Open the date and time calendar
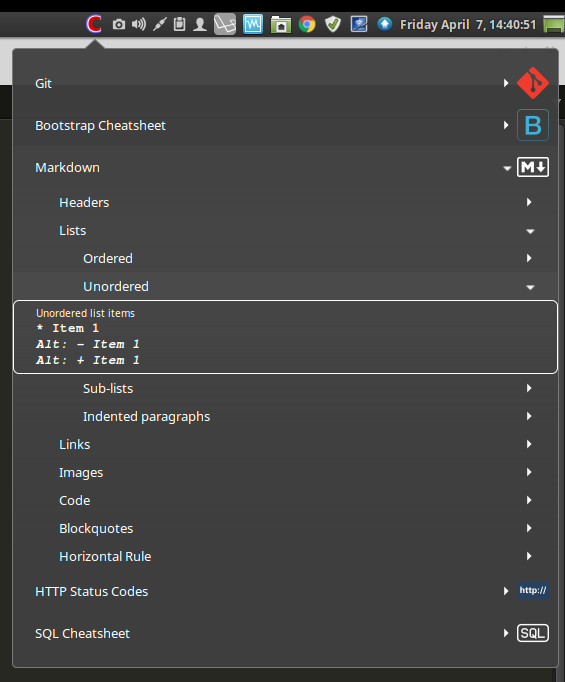 click(468, 24)
